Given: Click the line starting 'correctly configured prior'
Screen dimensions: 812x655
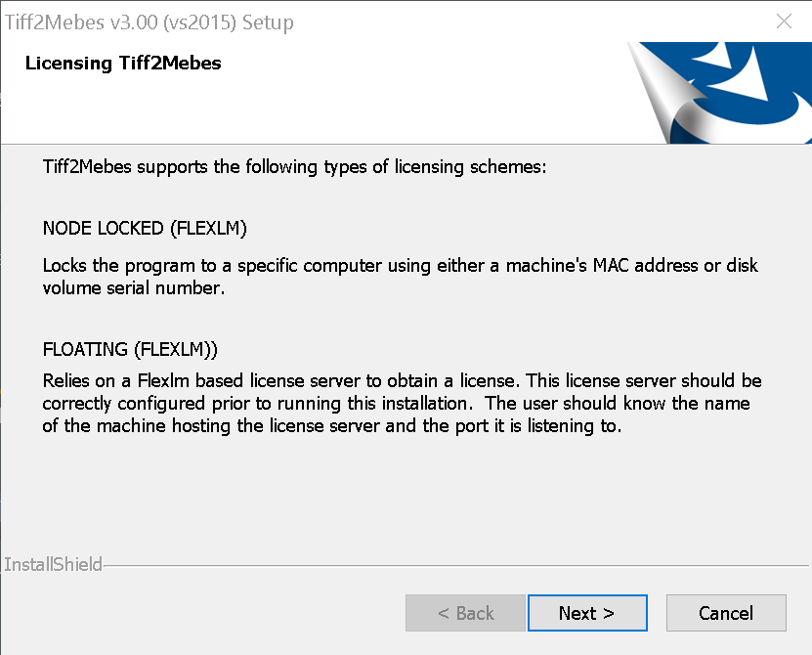Looking at the screenshot, I should 396,403.
